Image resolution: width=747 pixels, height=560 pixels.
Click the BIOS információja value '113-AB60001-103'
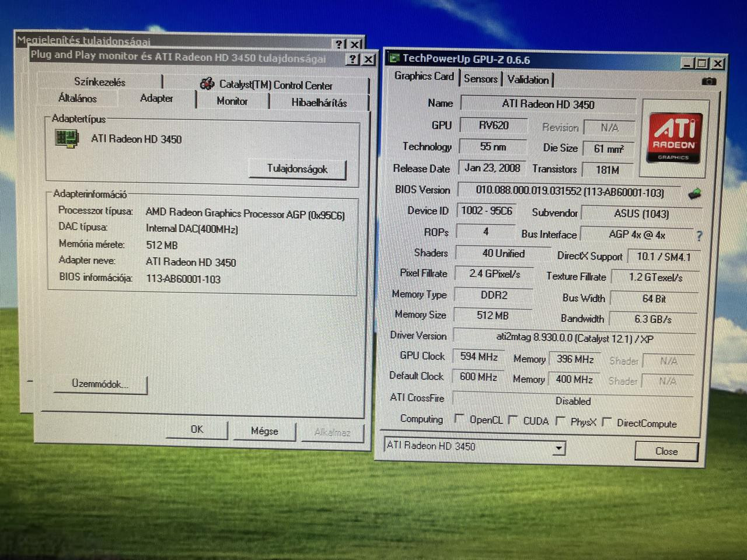pyautogui.click(x=183, y=279)
